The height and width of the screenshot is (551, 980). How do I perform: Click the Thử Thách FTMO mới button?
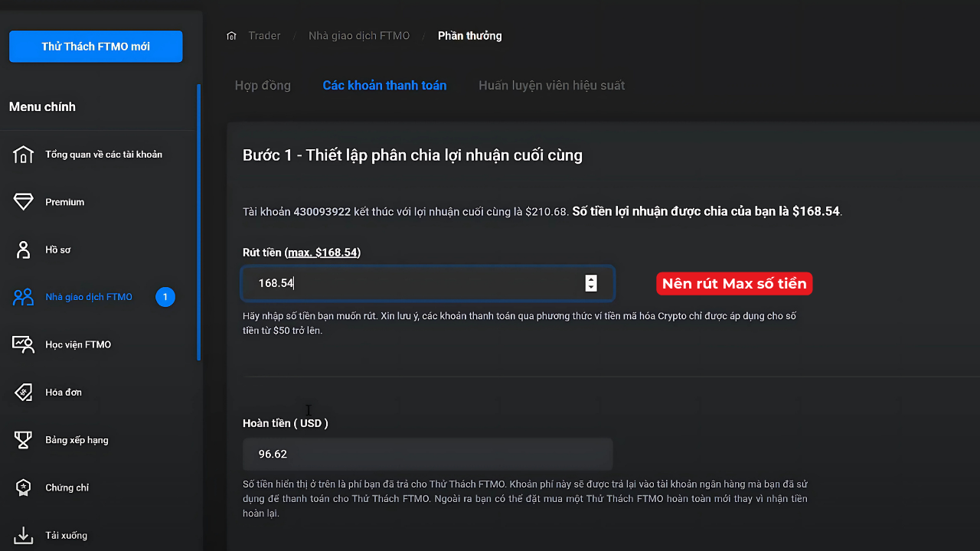[x=96, y=47]
